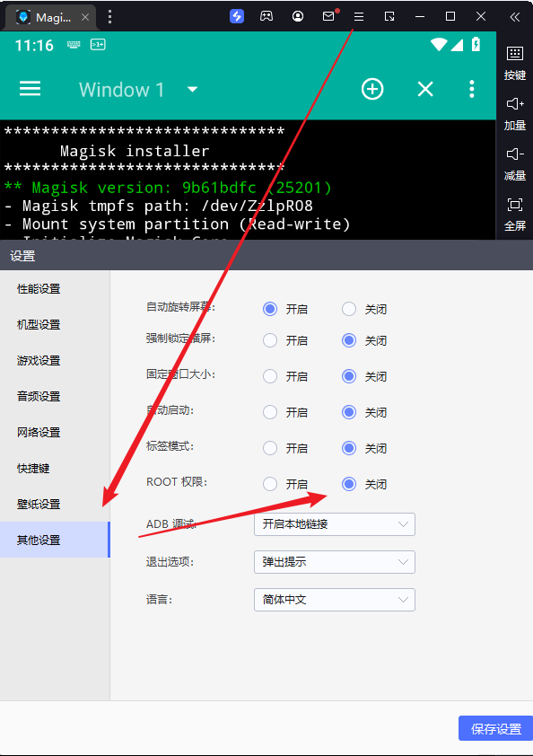533x756 pixels.
Task: Enable ROOT 权限 with 开启
Action: tap(270, 484)
